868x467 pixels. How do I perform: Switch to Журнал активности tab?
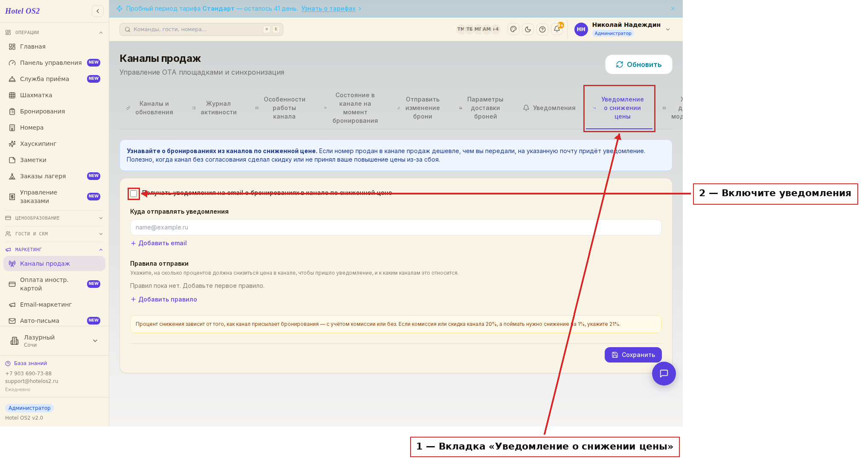pos(215,108)
